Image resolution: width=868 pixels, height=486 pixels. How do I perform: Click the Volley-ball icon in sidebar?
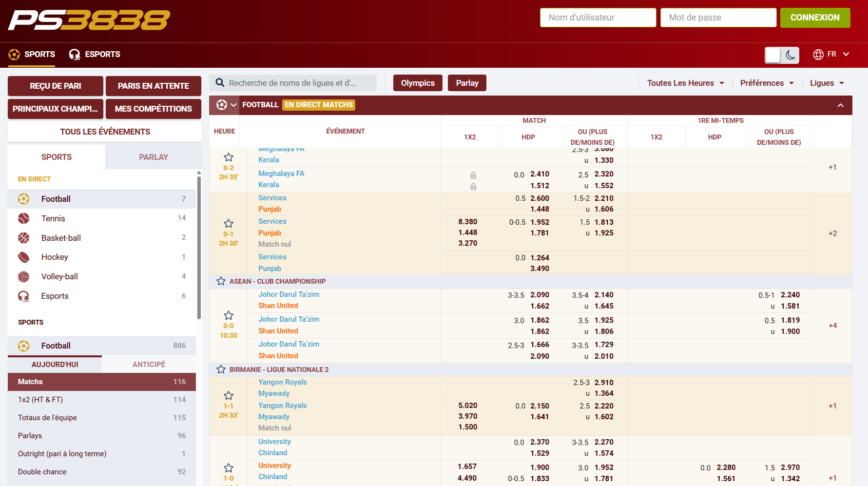[x=24, y=276]
